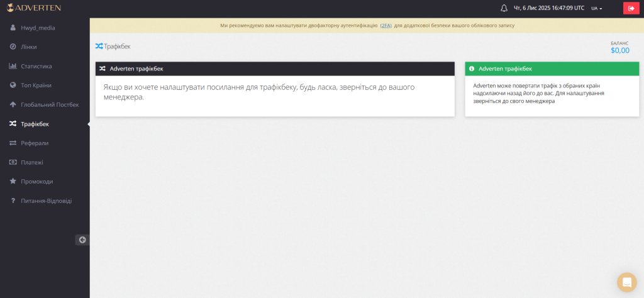Open the Hwyd_media user profile
644x298 pixels.
tap(38, 28)
